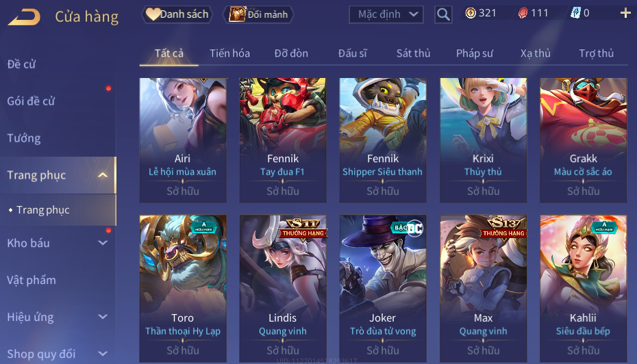Switch to the Tiến hóa tab
This screenshot has width=637, height=364.
tap(229, 53)
